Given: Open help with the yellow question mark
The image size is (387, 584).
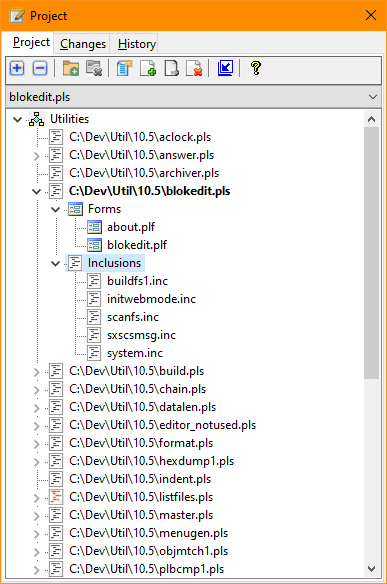Looking at the screenshot, I should [256, 68].
